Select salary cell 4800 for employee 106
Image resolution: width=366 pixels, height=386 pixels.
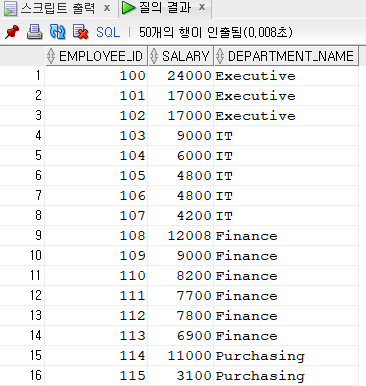pyautogui.click(x=180, y=196)
